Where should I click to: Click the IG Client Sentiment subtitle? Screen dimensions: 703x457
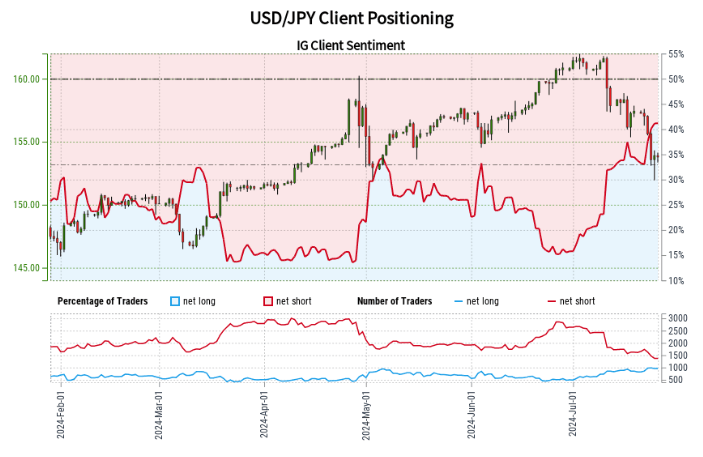click(x=351, y=45)
